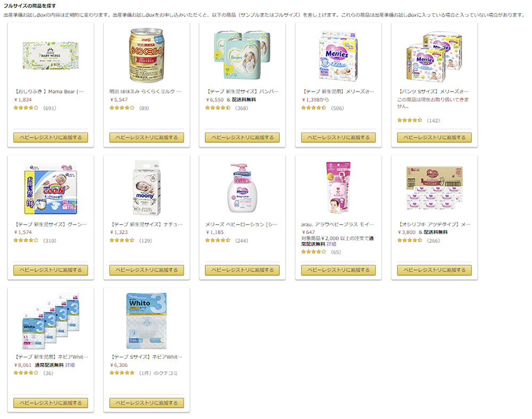Click the five-star rating on Whito S size
532x419 pixels.
[122, 373]
